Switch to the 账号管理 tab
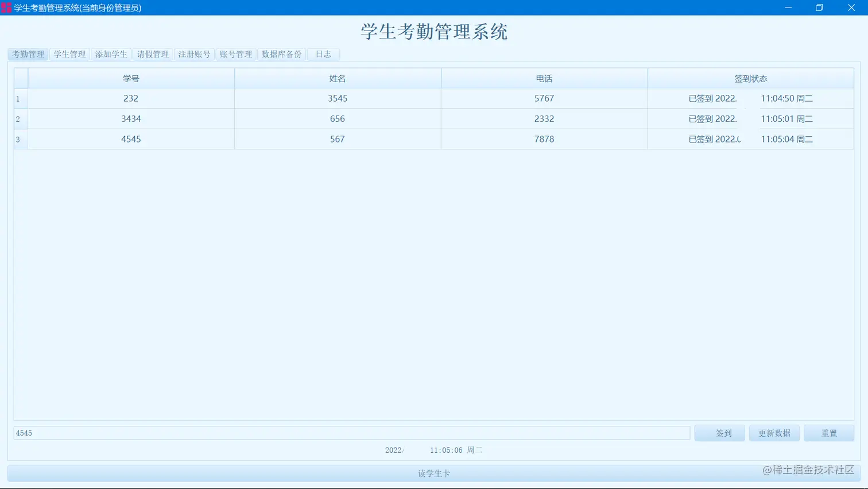 [x=236, y=54]
